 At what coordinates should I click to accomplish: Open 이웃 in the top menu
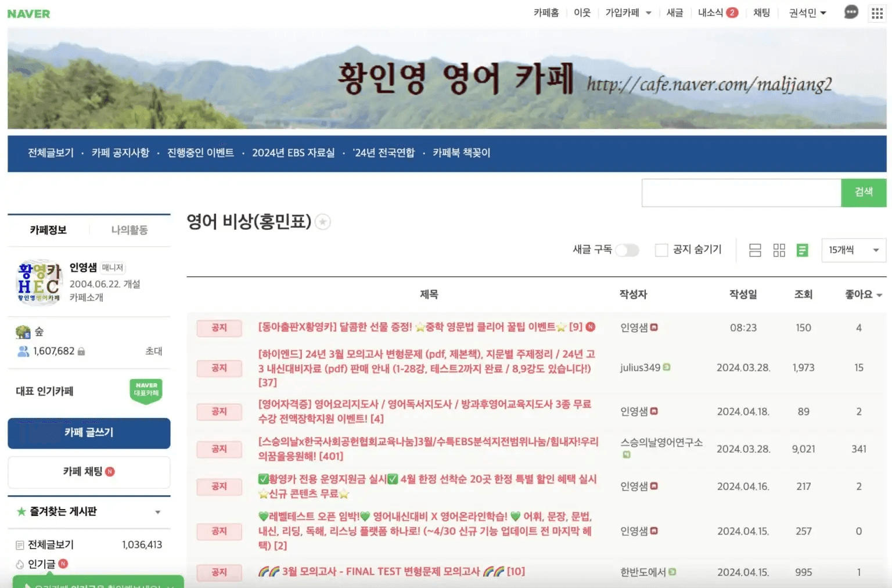click(582, 13)
